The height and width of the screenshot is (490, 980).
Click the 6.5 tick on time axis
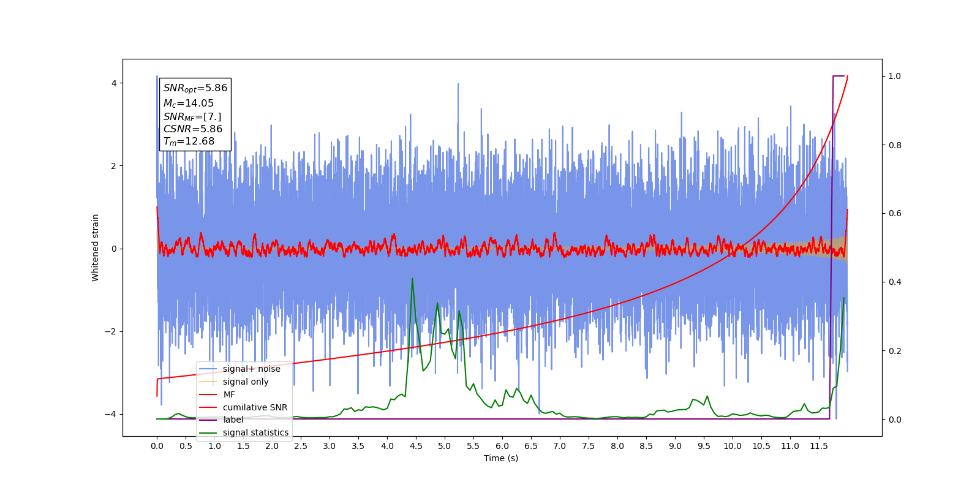click(x=531, y=446)
